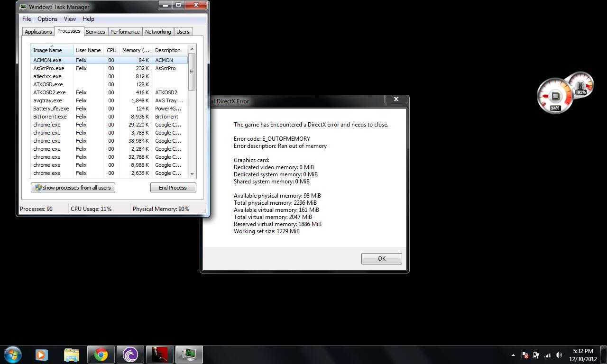Screen dimensions: 607x364
Task: Select the avgtray.exe process
Action: [x=109, y=100]
